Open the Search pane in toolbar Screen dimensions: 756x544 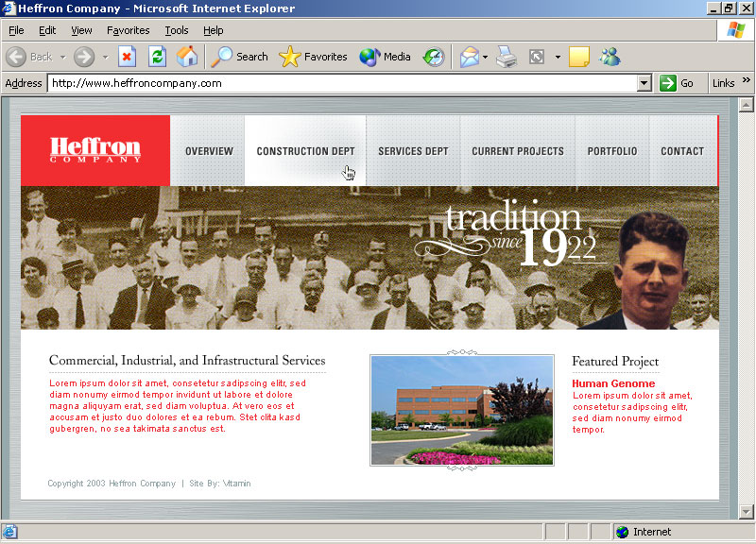pos(239,57)
